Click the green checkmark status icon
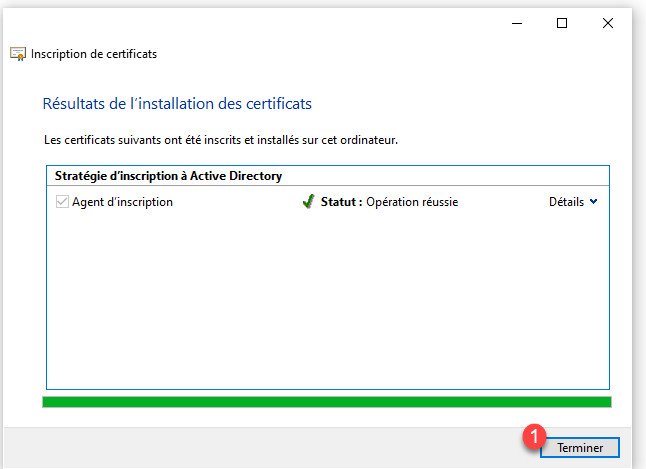The height and width of the screenshot is (469, 646). point(308,202)
